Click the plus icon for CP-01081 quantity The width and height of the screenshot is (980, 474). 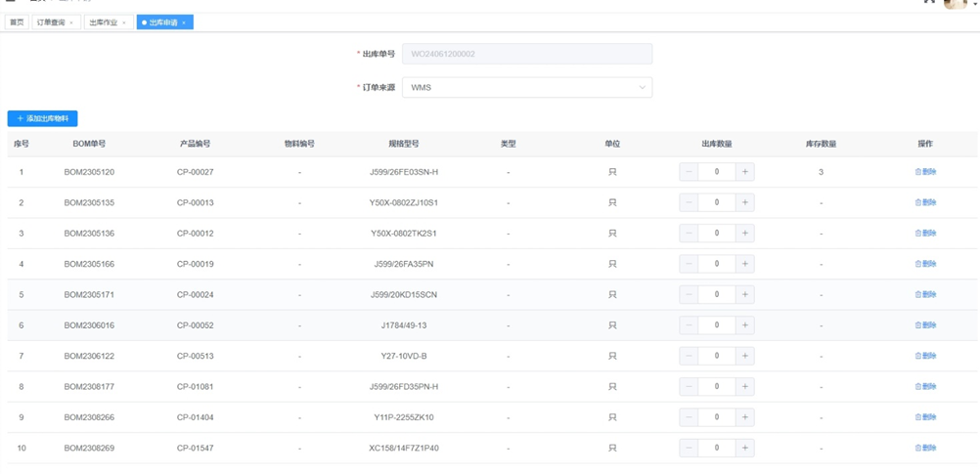click(x=744, y=387)
